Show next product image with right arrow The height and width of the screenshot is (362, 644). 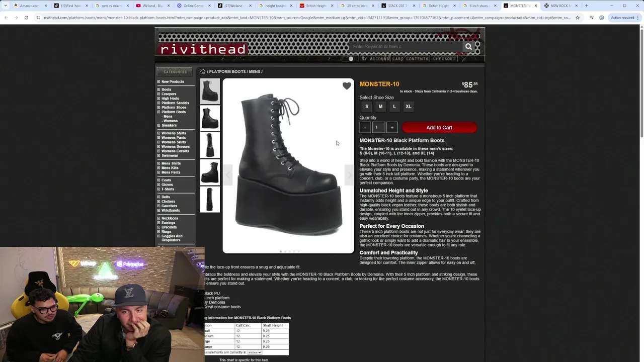[x=350, y=175]
